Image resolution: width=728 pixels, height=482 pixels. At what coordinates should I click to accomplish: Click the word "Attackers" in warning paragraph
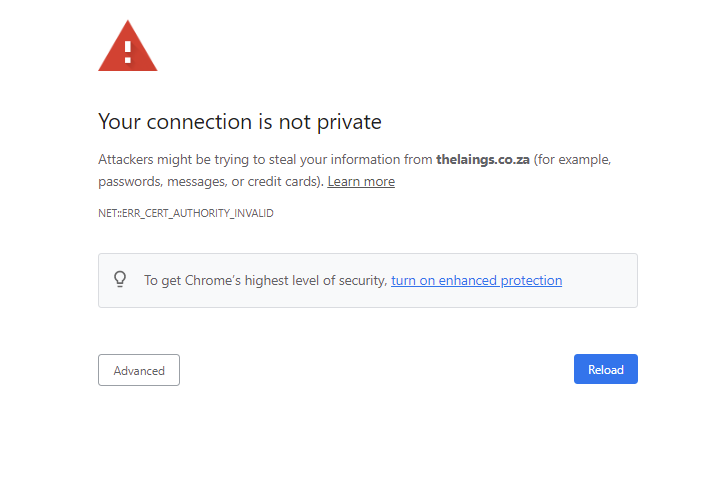127,159
